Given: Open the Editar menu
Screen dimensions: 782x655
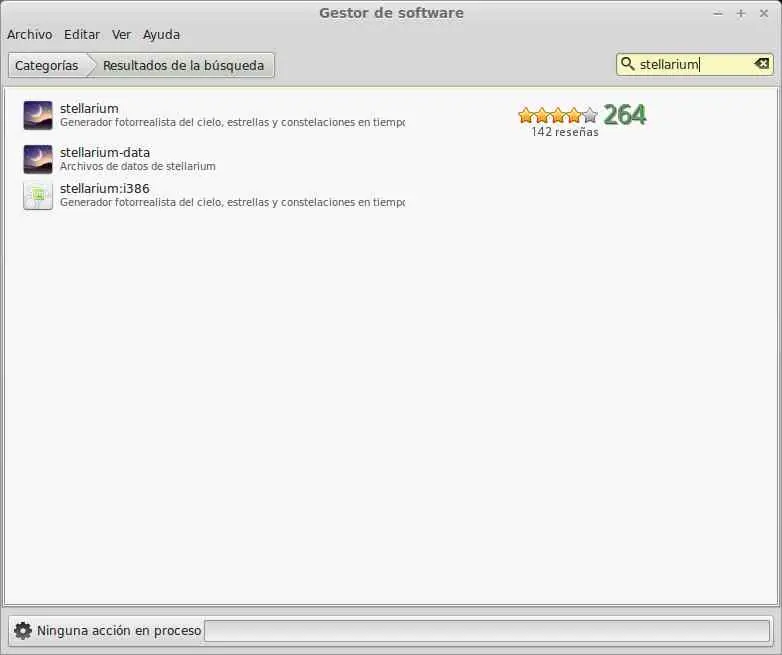Looking at the screenshot, I should click(x=82, y=34).
